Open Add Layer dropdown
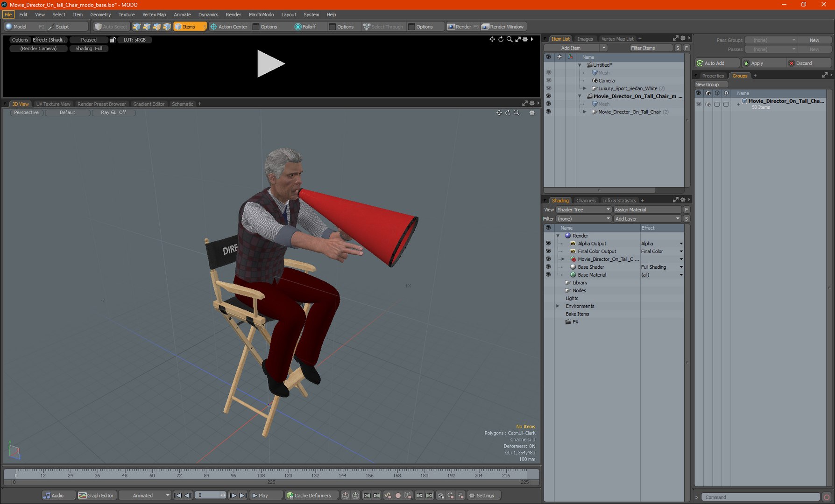Image resolution: width=835 pixels, height=504 pixels. pyautogui.click(x=647, y=218)
